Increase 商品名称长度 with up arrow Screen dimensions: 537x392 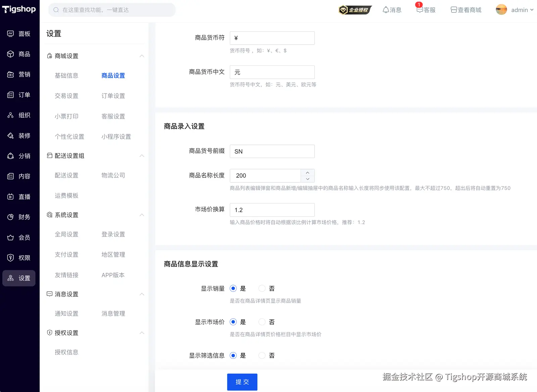(x=307, y=173)
